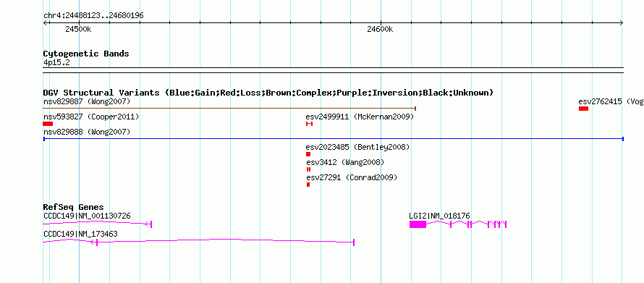Click the right arrow end of the ruler
This screenshot has height=283, width=644.
coord(622,22)
